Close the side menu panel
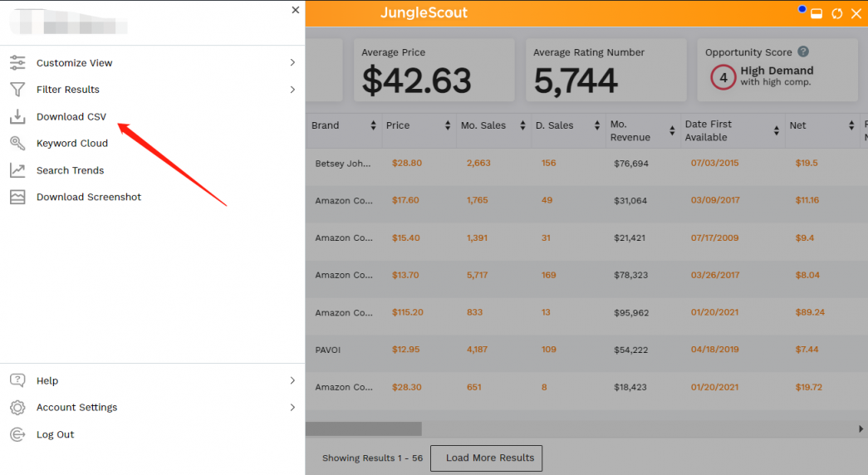 coord(296,10)
